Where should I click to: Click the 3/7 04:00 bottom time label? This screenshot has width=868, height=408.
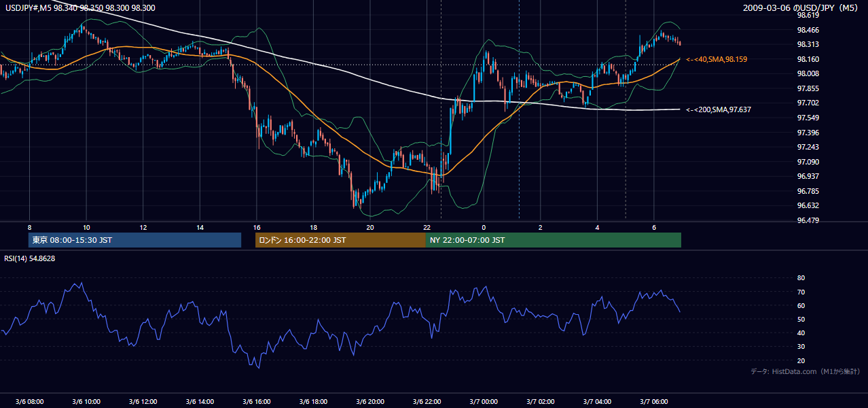coord(596,401)
